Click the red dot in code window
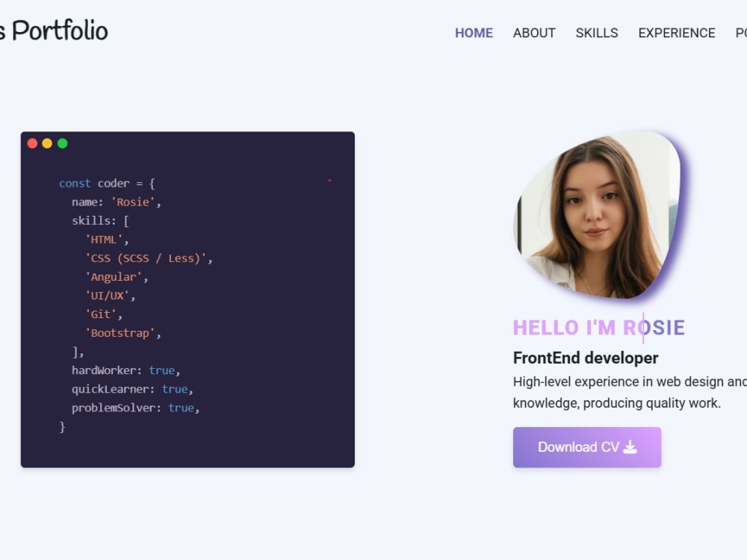This screenshot has width=747, height=560. [x=32, y=143]
